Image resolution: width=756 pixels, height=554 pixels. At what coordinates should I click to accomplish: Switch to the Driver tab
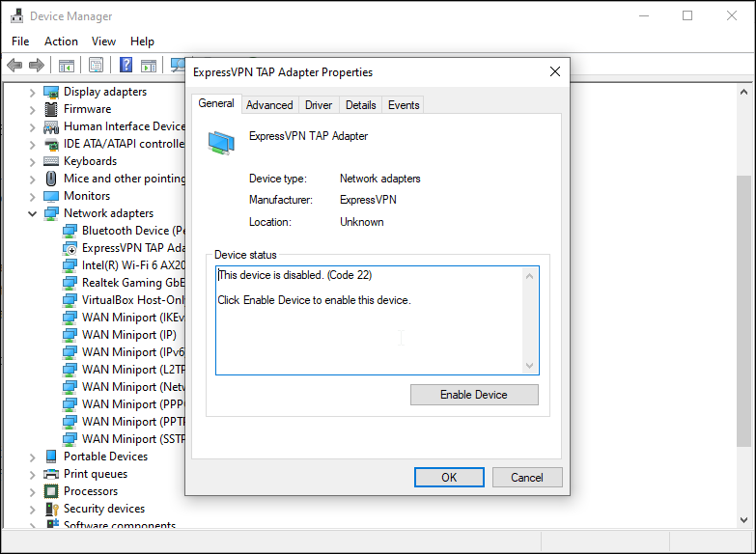319,105
